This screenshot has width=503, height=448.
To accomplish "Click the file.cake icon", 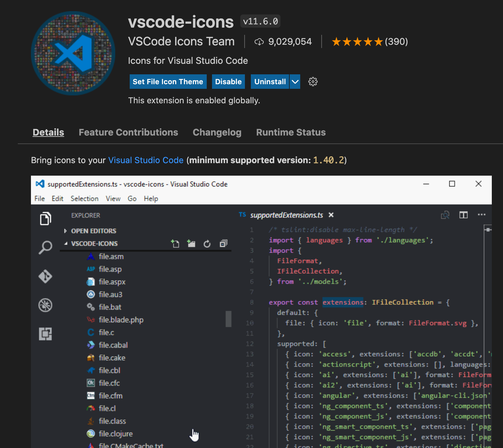I will [91, 358].
